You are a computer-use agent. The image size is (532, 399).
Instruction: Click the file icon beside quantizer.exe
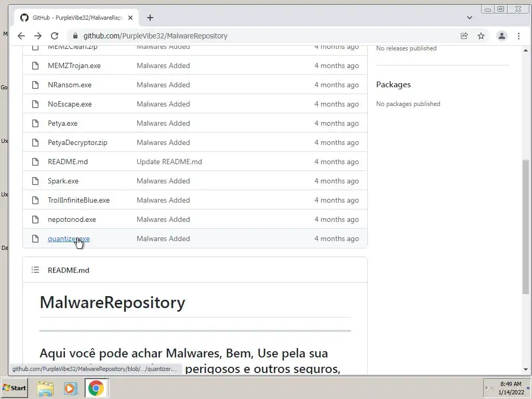(35, 238)
